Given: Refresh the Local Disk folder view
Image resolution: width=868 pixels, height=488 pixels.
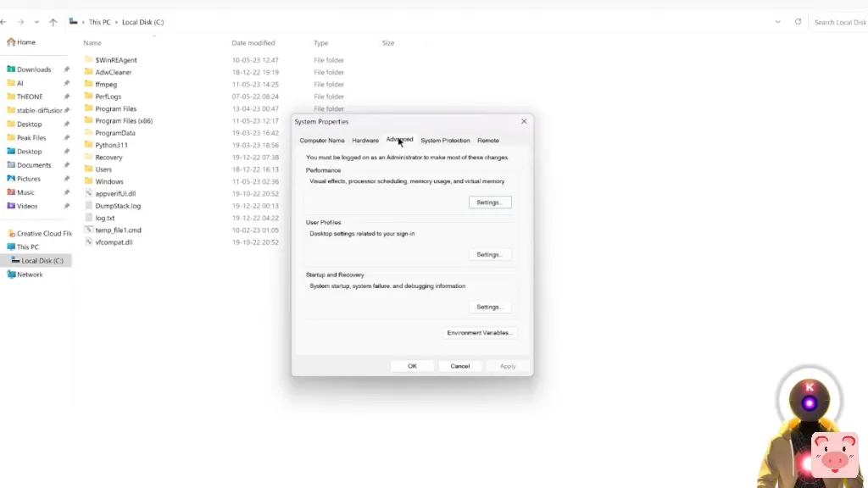Looking at the screenshot, I should (x=798, y=22).
